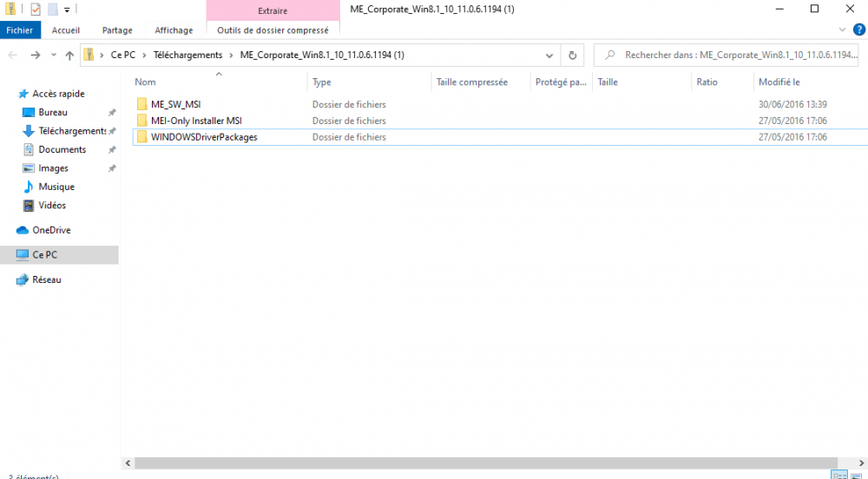Image resolution: width=868 pixels, height=479 pixels.
Task: Open OneDrive in the sidebar
Action: (51, 230)
